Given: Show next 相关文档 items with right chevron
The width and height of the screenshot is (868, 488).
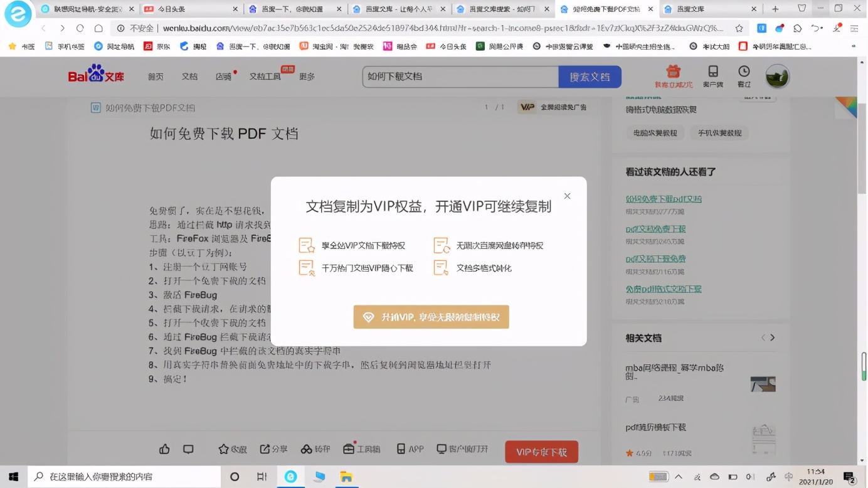Looking at the screenshot, I should (773, 337).
